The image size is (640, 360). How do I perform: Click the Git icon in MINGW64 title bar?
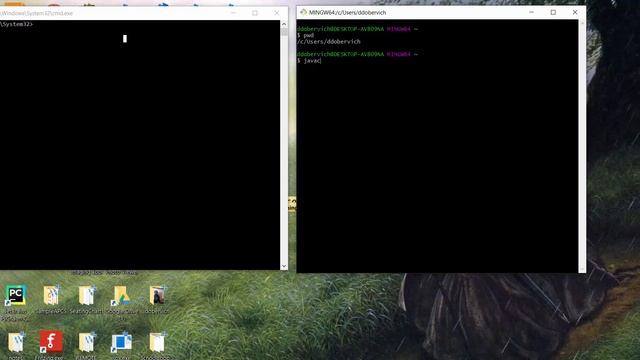click(x=303, y=12)
